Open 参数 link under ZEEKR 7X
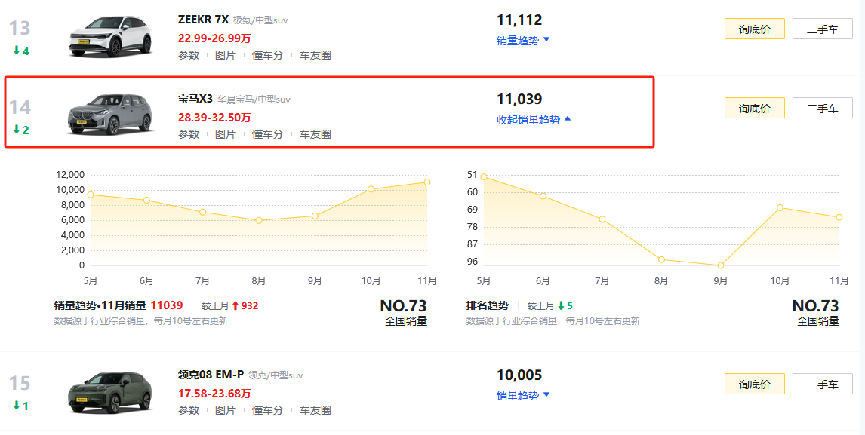The height and width of the screenshot is (435, 865). click(189, 56)
